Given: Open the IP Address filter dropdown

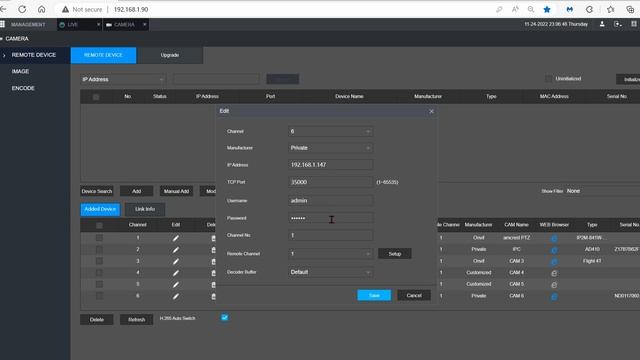Looking at the screenshot, I should coord(123,79).
